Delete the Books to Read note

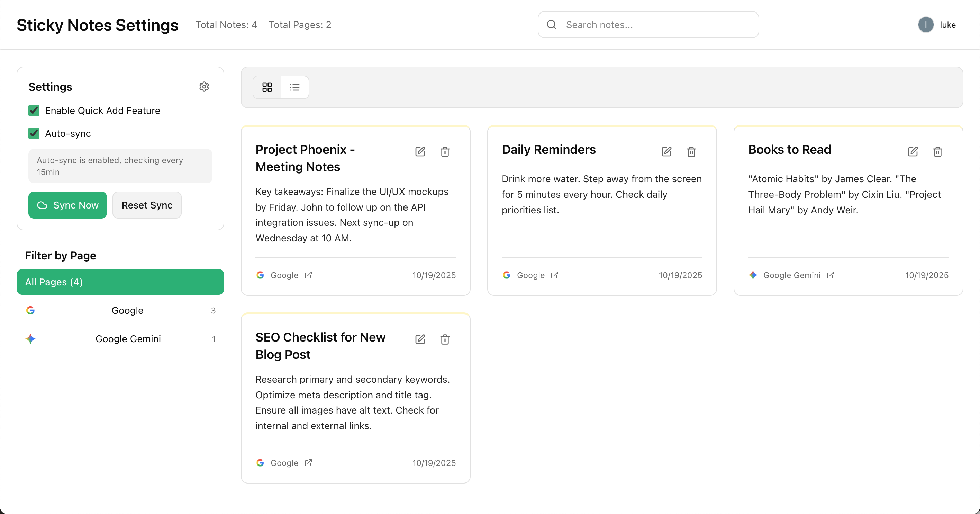pyautogui.click(x=937, y=152)
